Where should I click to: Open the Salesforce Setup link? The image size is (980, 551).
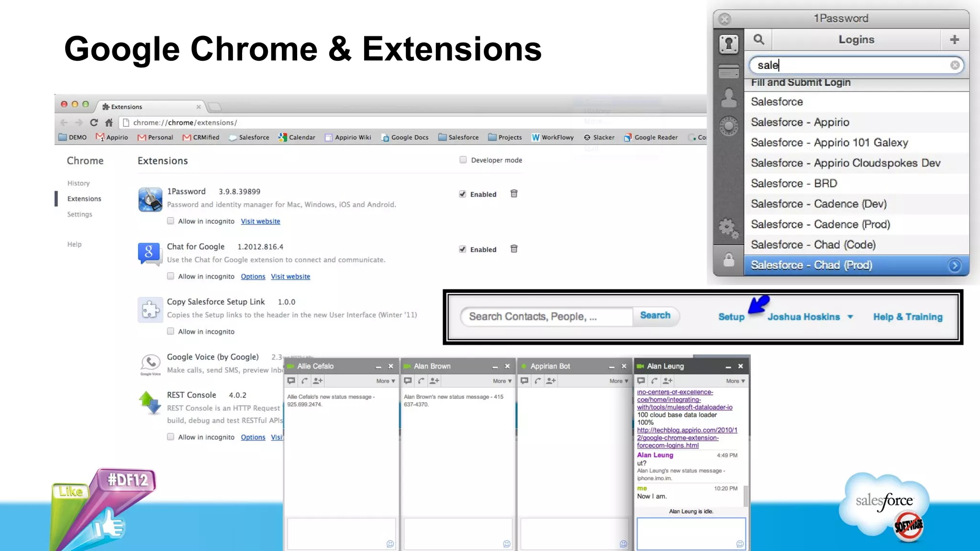(x=731, y=317)
